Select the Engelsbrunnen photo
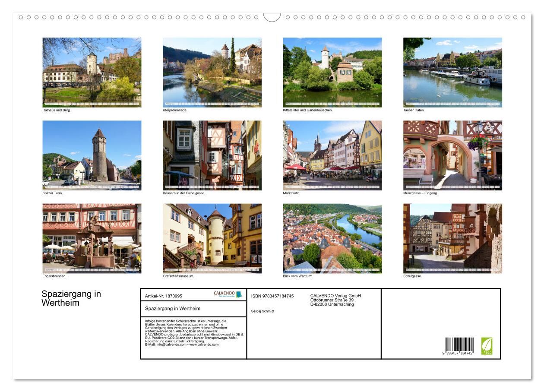The width and height of the screenshot is (544, 392). [92, 238]
